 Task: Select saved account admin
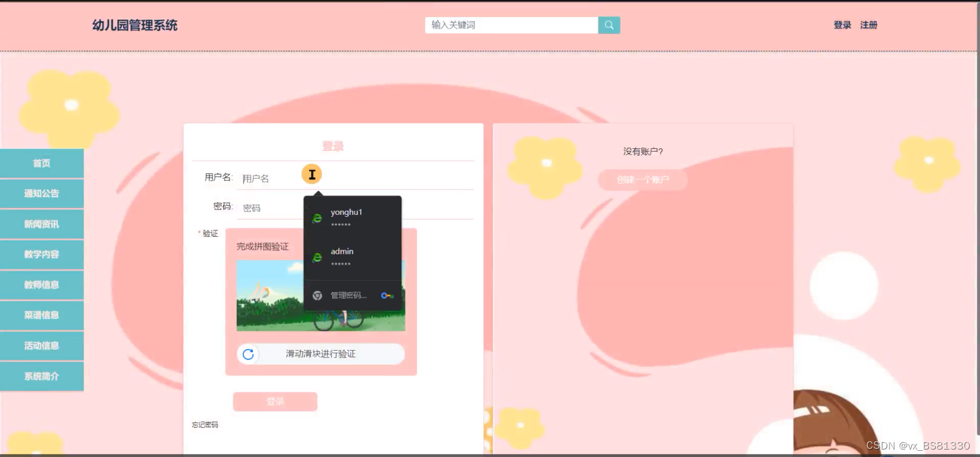pyautogui.click(x=353, y=258)
